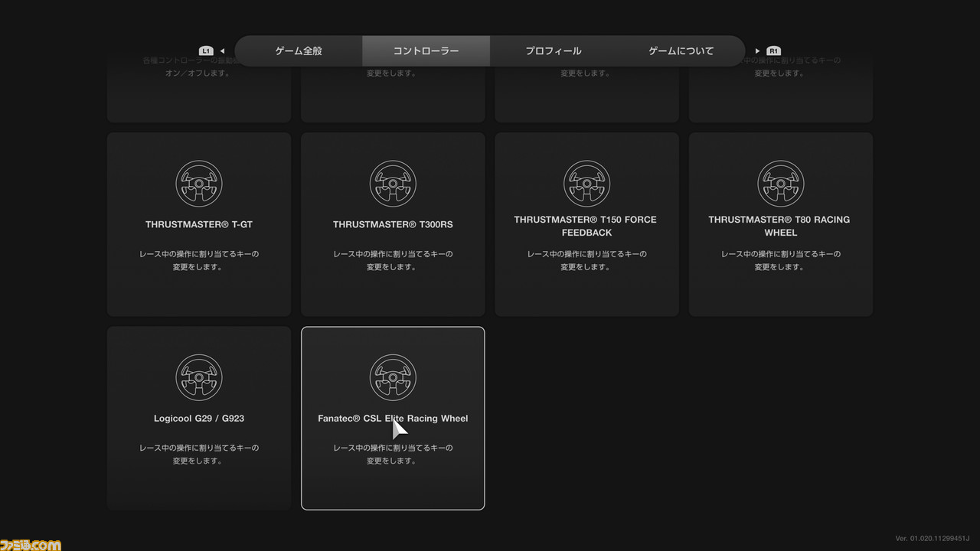Click the Ver. 01.020 version text

933,539
